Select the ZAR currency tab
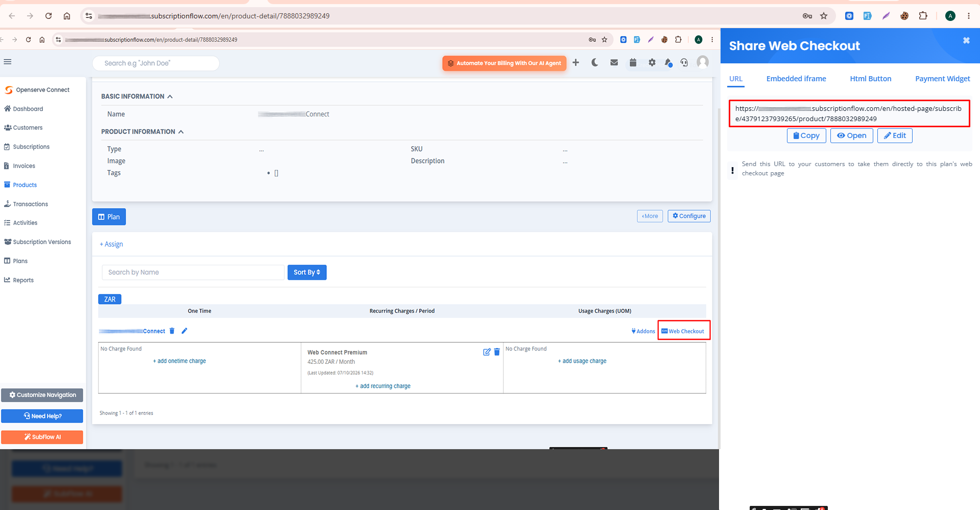 (110, 299)
